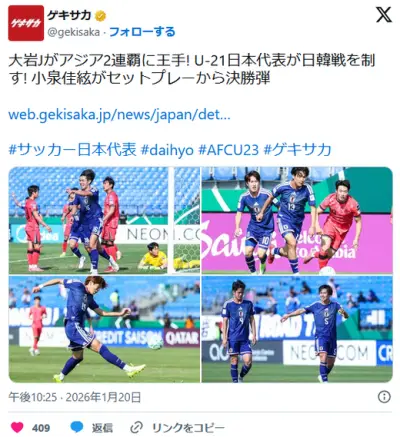Open photo of players number 9 and 5
The image size is (400, 437).
coord(297,329)
